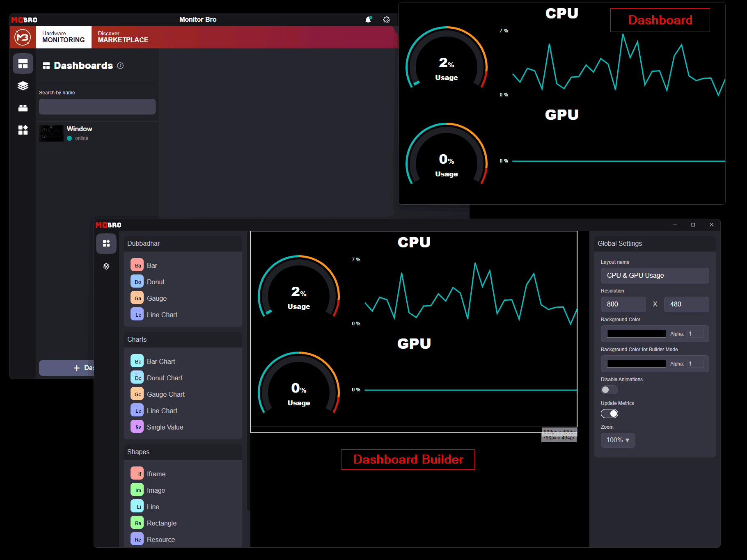The width and height of the screenshot is (747, 560).
Task: Select the builder components grid icon
Action: (106, 243)
